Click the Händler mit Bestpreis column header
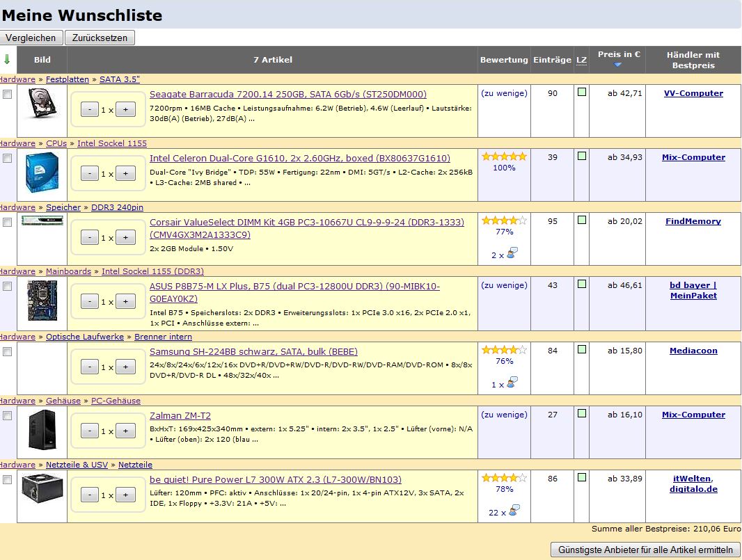Image resolution: width=742 pixels, height=560 pixels. tap(693, 60)
